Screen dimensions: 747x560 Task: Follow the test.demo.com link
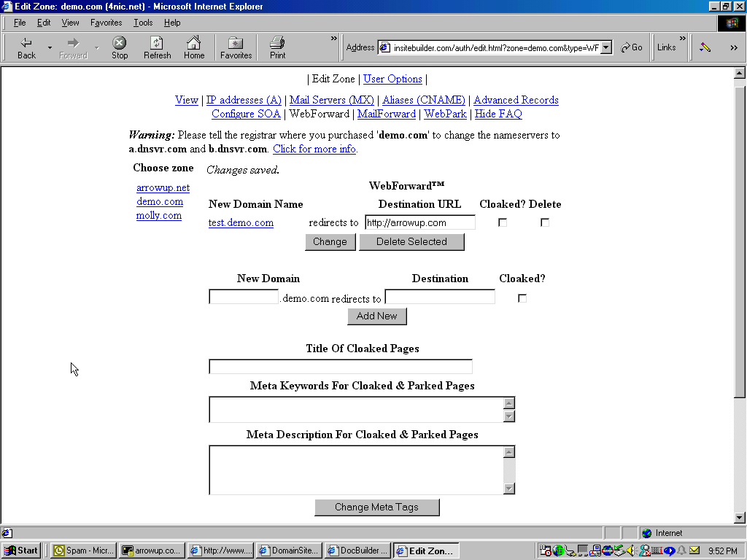point(241,223)
